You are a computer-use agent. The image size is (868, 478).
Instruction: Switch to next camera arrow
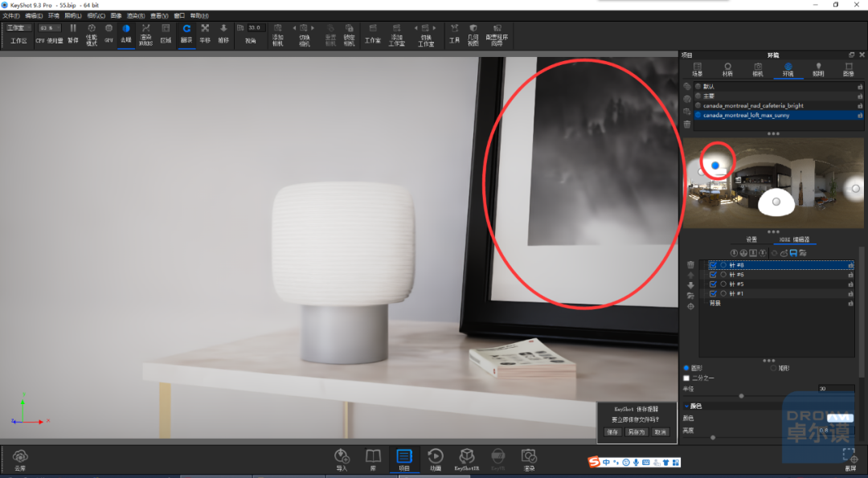[x=313, y=27]
